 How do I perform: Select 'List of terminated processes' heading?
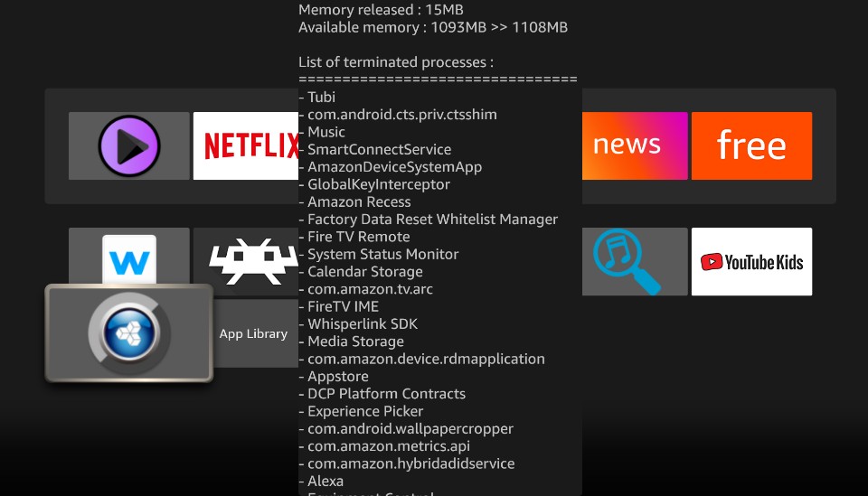click(x=396, y=62)
